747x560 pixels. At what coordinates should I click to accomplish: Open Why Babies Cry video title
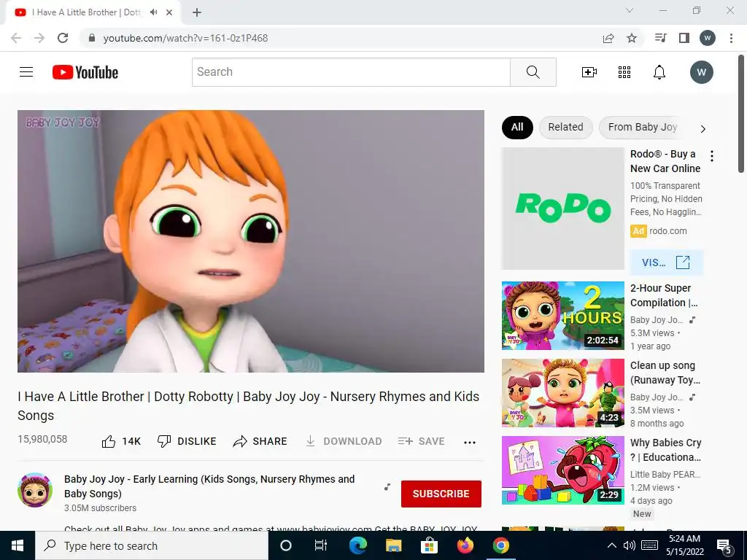point(665,449)
